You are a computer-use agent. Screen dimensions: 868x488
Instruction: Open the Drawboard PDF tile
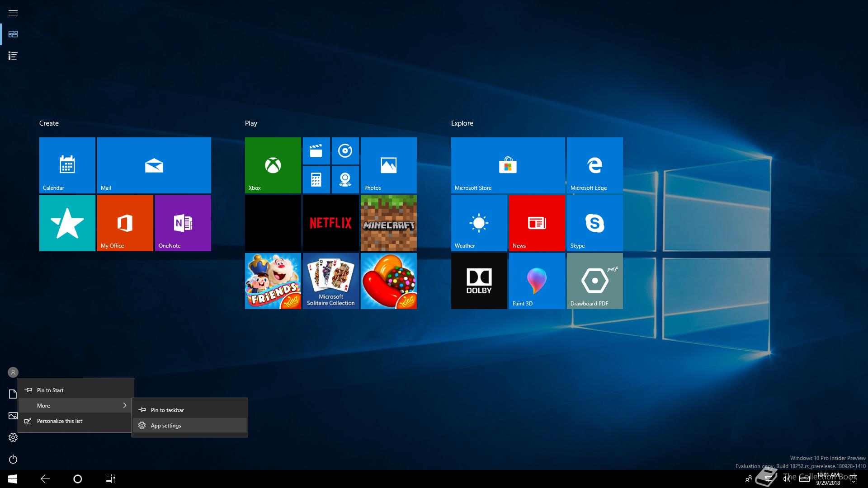pyautogui.click(x=595, y=281)
